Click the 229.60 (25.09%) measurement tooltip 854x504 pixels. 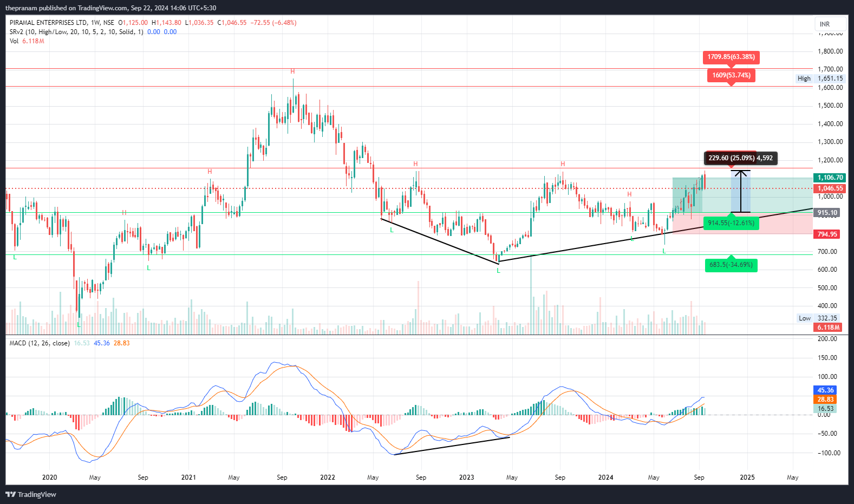pos(740,158)
